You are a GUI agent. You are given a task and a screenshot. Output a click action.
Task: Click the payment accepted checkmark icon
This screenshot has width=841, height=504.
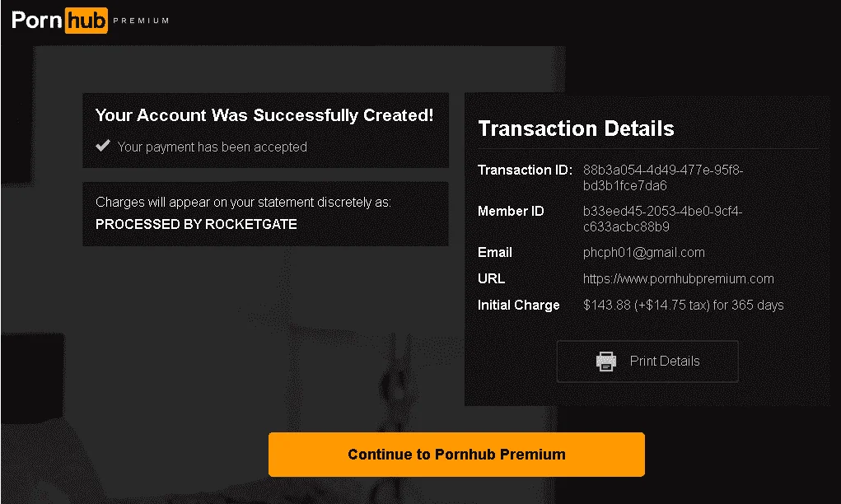pos(103,146)
